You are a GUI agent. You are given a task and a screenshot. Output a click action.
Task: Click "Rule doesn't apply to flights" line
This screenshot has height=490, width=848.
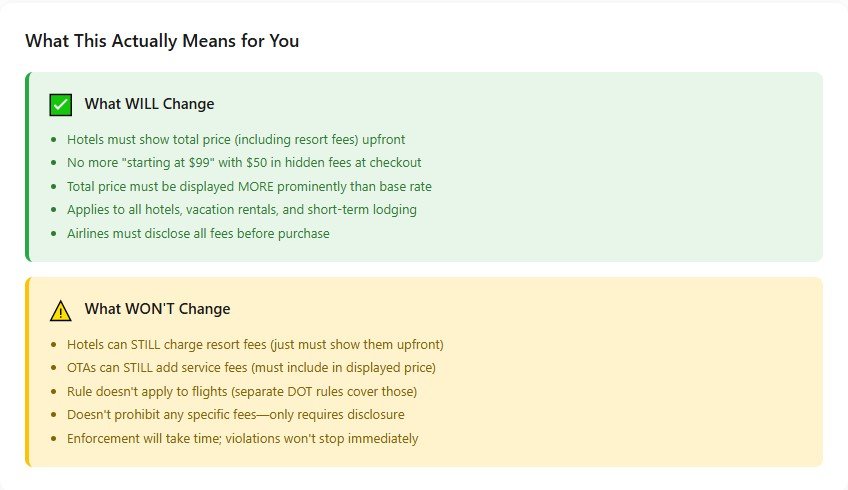coord(241,391)
